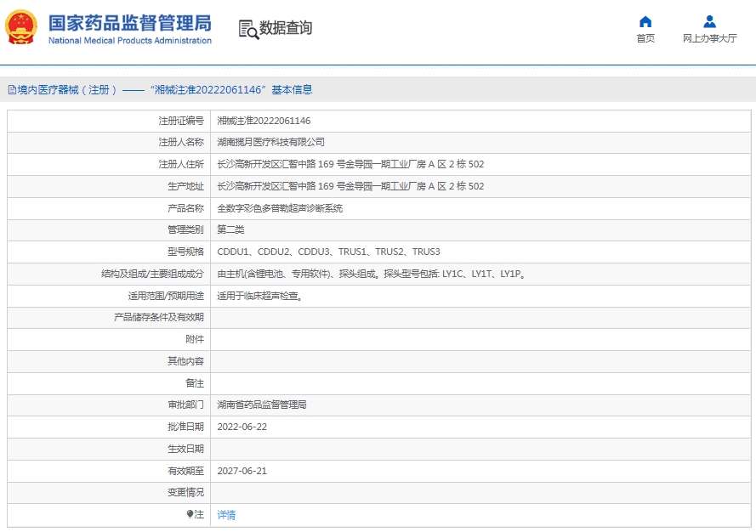
Task: Open the 数据查询 search icon
Action: pos(249,29)
